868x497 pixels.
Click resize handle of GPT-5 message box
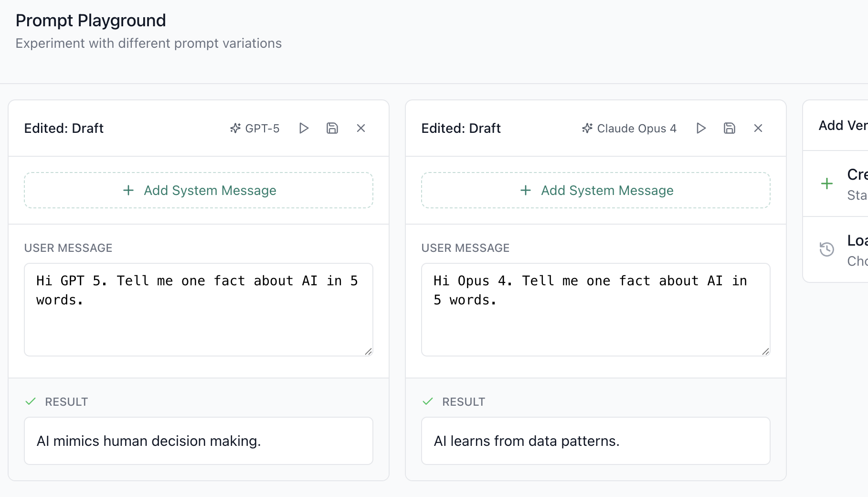click(368, 352)
